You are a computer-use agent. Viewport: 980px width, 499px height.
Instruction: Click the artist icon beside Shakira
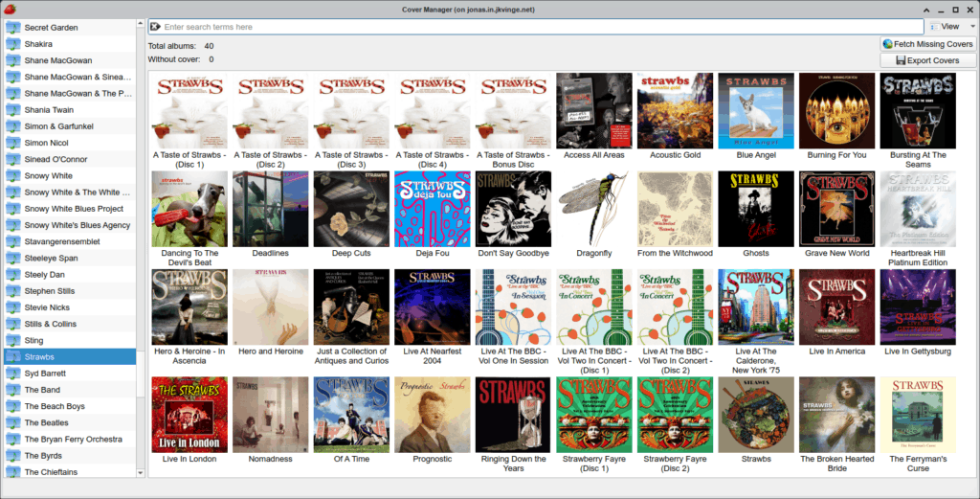[x=13, y=44]
